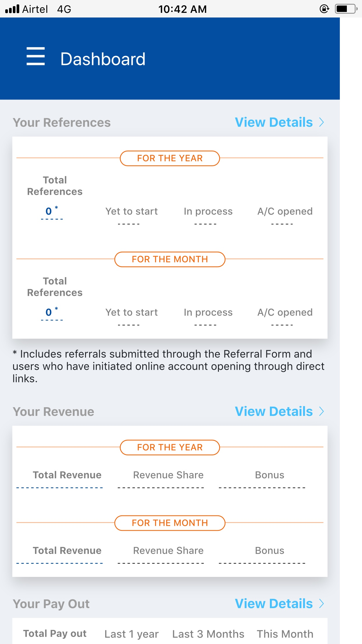Tap yearly Total References count zero
The image size is (362, 644).
(49, 211)
